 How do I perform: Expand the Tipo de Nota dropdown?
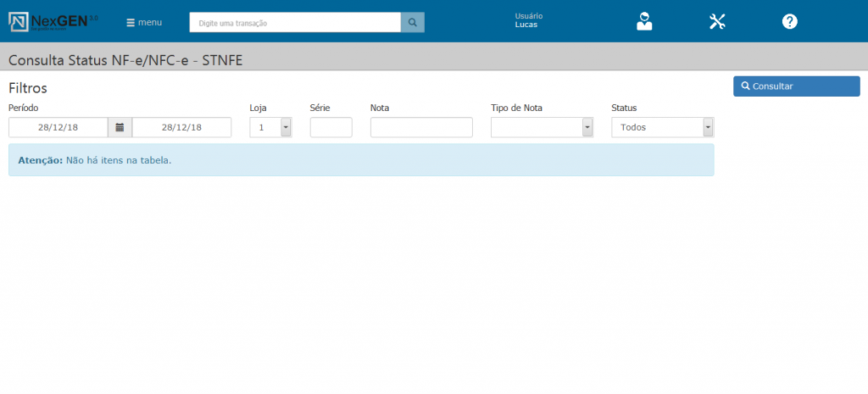click(x=542, y=127)
